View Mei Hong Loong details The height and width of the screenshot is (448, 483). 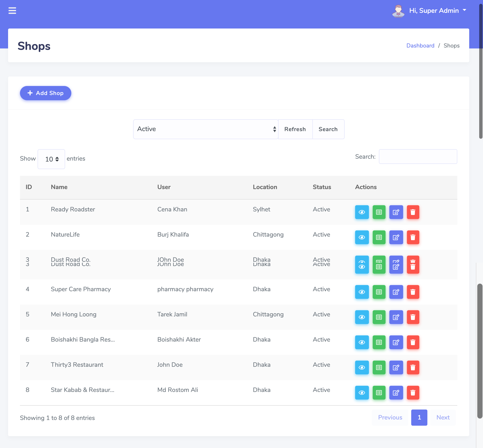[362, 317]
